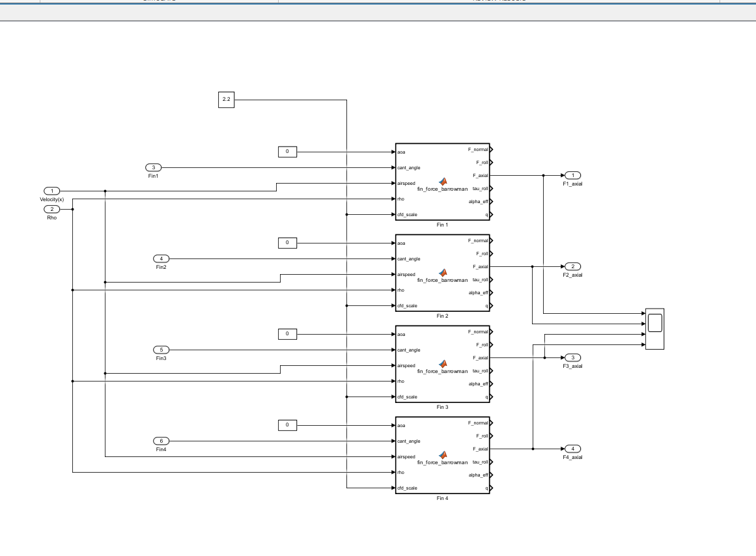
Task: Select the Fin4 inport block
Action: [161, 441]
